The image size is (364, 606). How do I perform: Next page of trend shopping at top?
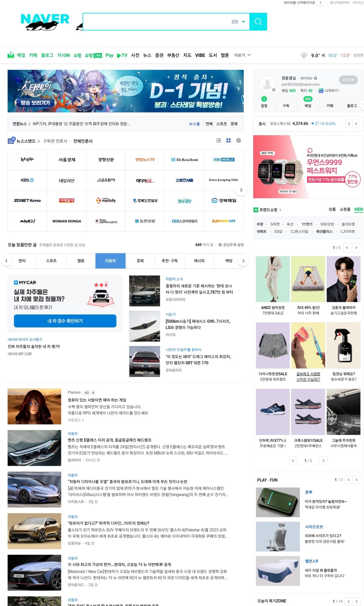(356, 248)
